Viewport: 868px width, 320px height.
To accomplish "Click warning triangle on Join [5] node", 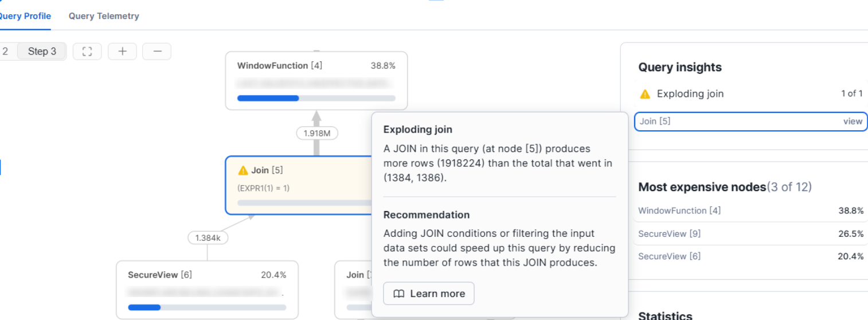I will tap(243, 170).
